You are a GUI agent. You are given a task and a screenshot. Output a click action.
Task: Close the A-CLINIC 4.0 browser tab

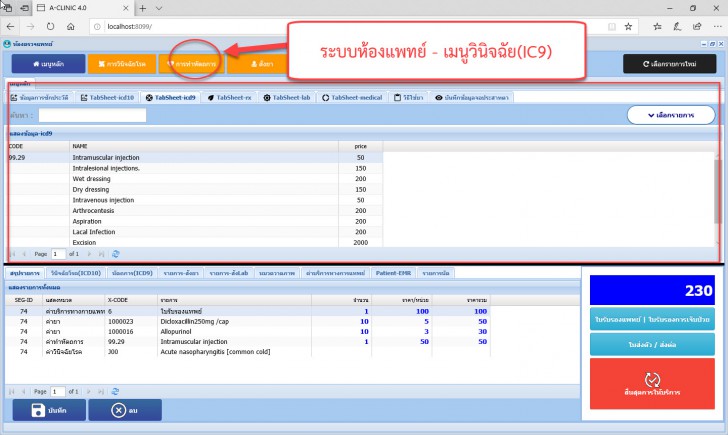[126, 8]
